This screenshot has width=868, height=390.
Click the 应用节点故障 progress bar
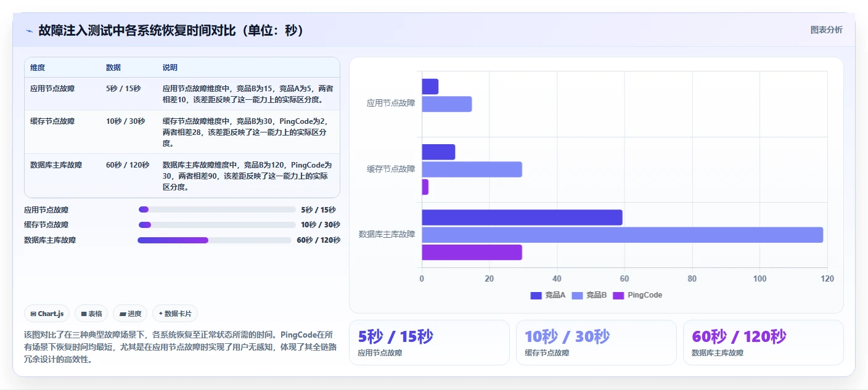217,209
